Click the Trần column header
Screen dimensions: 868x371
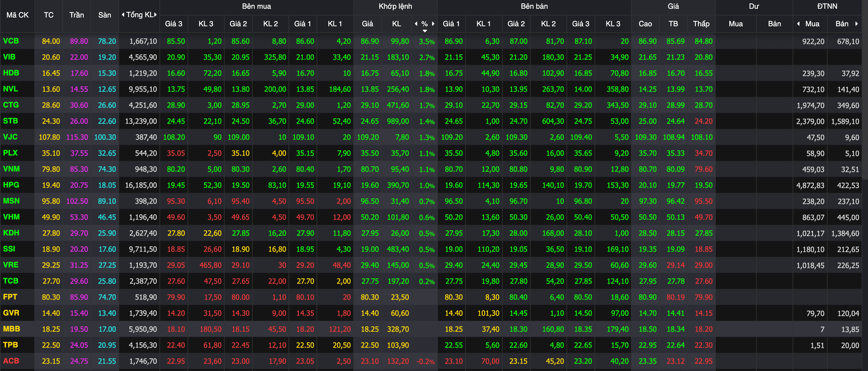pos(77,15)
